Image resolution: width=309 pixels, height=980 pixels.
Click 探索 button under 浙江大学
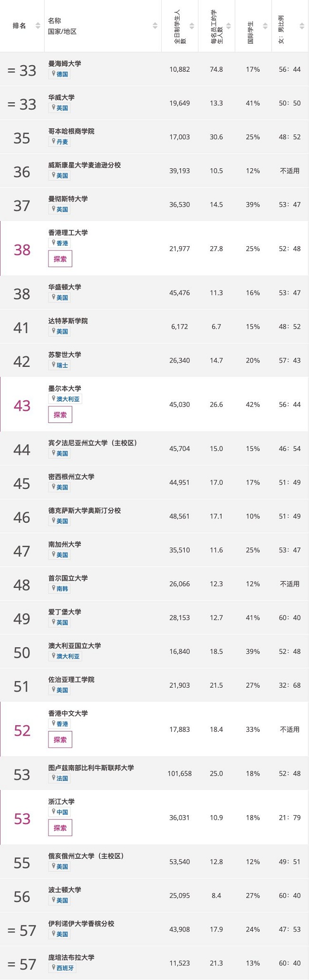click(x=60, y=827)
